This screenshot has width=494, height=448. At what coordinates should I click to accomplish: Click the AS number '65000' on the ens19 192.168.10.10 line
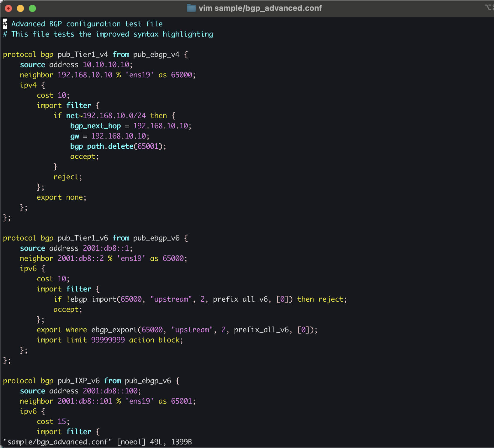pos(182,75)
